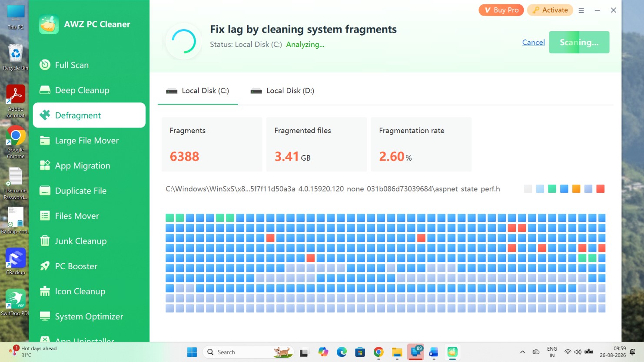The width and height of the screenshot is (644, 362).
Task: Select the Defragment sidebar entry
Action: click(x=89, y=115)
